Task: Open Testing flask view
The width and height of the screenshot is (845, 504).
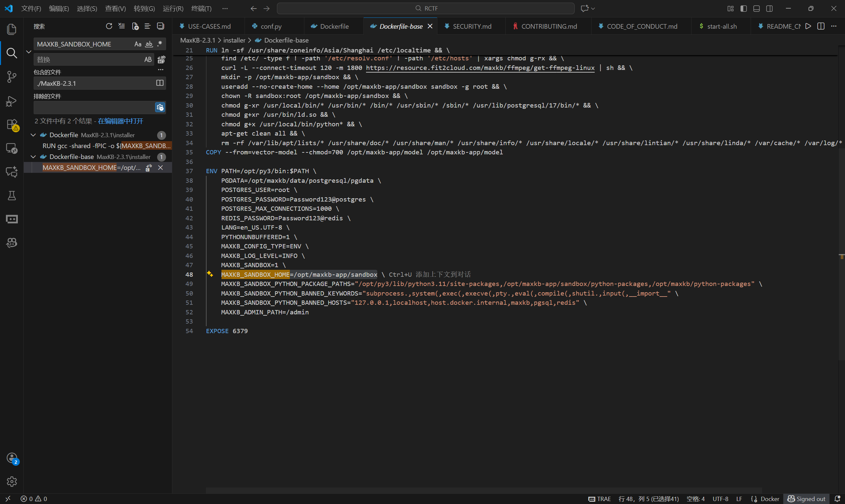Action: point(12,196)
